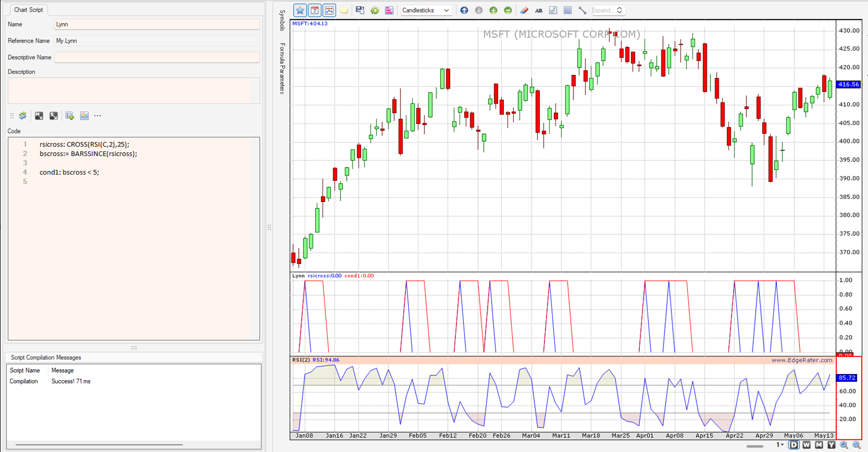Click the Descriptive Name input field
The height and width of the screenshot is (452, 868).
click(x=157, y=57)
